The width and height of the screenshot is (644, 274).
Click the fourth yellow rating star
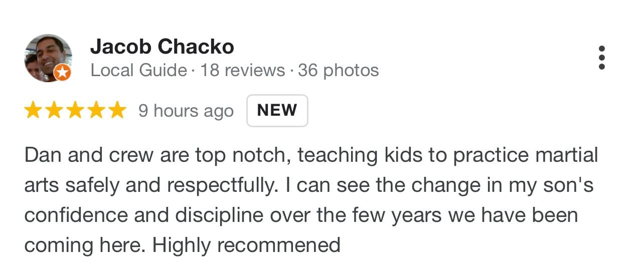(96, 110)
